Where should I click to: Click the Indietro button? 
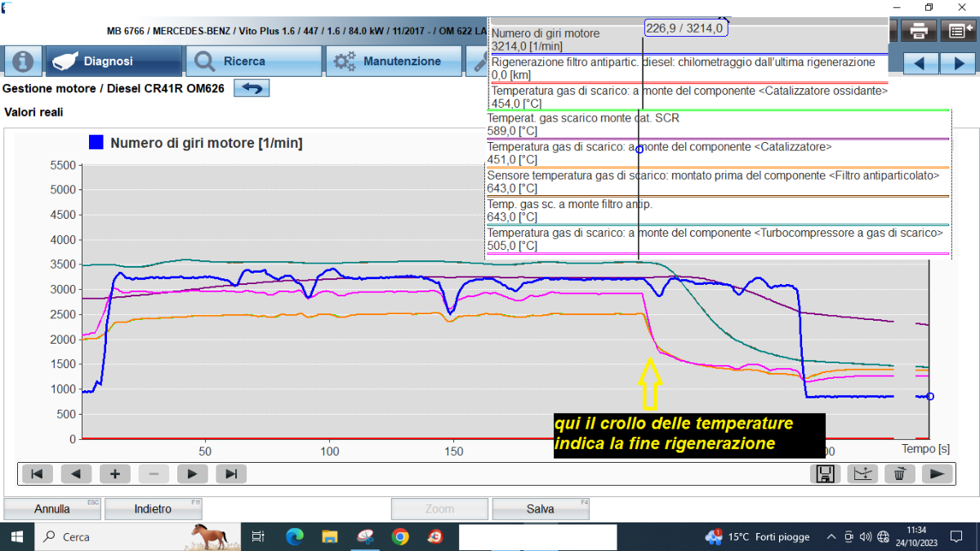click(153, 509)
